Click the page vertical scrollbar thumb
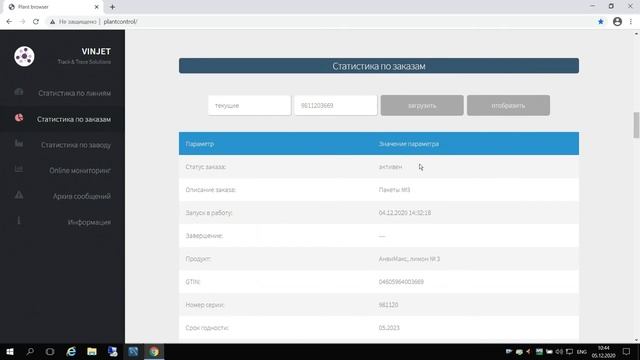The width and height of the screenshot is (640, 360). [x=636, y=125]
